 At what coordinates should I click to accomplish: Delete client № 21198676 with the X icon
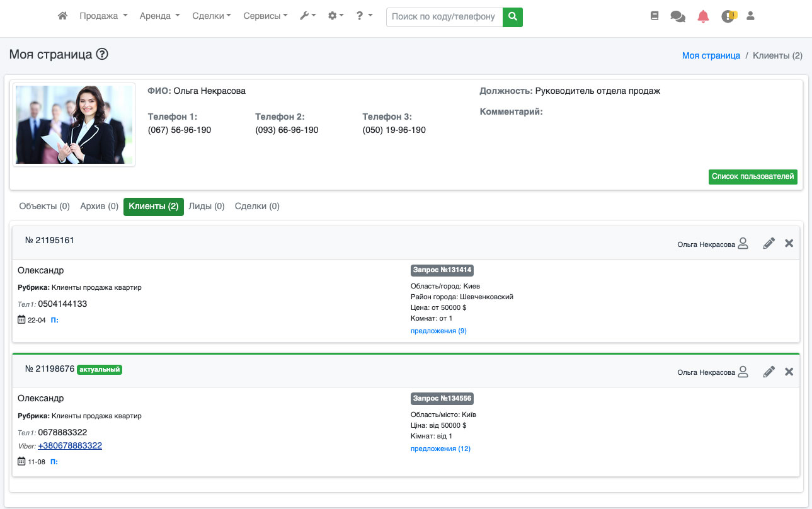(x=789, y=372)
